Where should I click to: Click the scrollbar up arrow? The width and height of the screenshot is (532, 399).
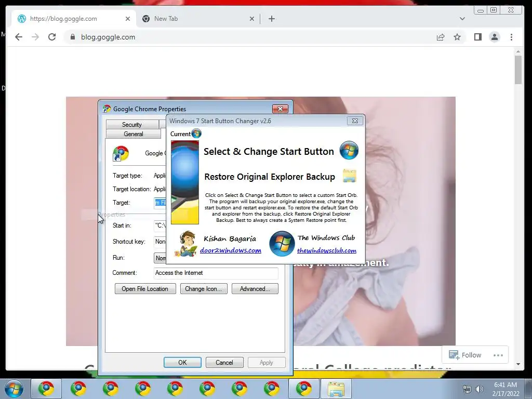click(518, 51)
